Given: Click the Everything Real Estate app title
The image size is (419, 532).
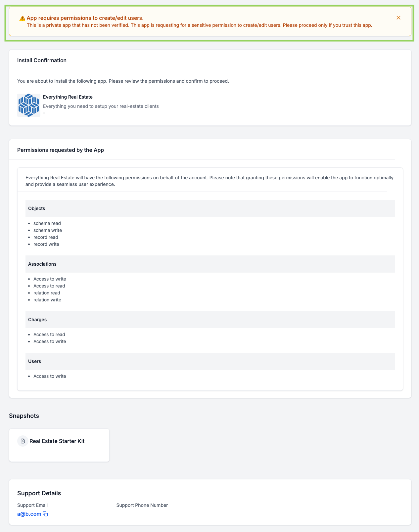Looking at the screenshot, I should pos(68,97).
